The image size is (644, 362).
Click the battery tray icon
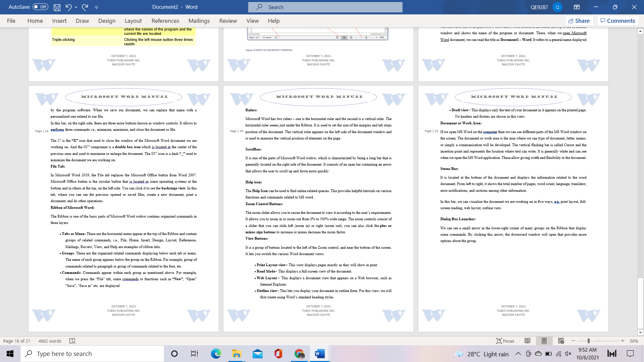549,354
